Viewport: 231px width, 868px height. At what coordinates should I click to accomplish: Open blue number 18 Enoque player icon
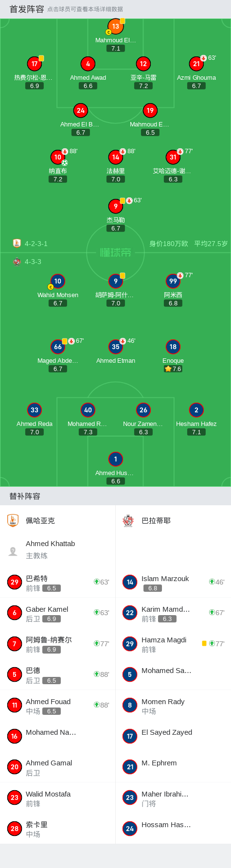coord(173,347)
